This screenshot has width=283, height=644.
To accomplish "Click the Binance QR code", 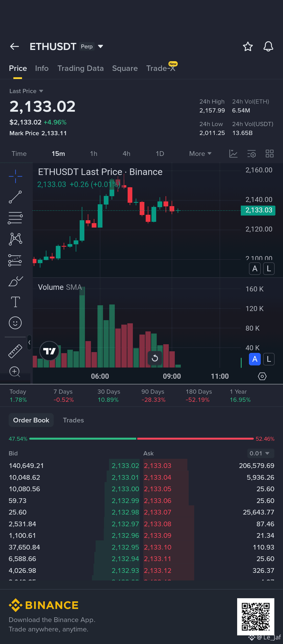I will [x=256, y=617].
